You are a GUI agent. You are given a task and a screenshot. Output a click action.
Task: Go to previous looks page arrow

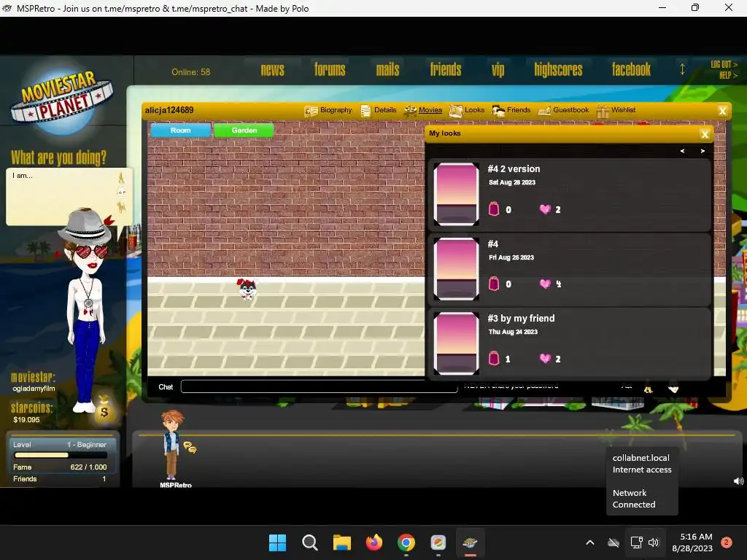[682, 151]
